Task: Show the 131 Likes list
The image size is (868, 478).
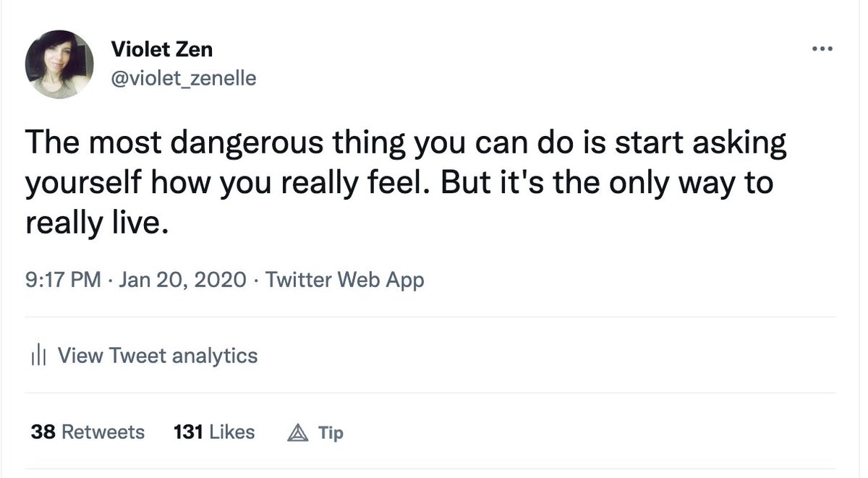Action: [x=214, y=432]
